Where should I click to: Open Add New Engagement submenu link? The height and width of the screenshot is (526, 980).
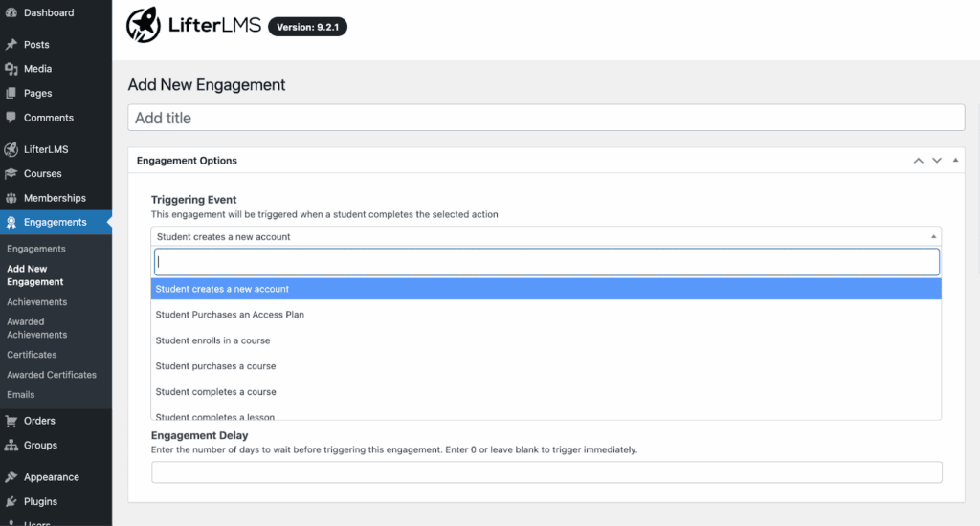click(x=35, y=275)
